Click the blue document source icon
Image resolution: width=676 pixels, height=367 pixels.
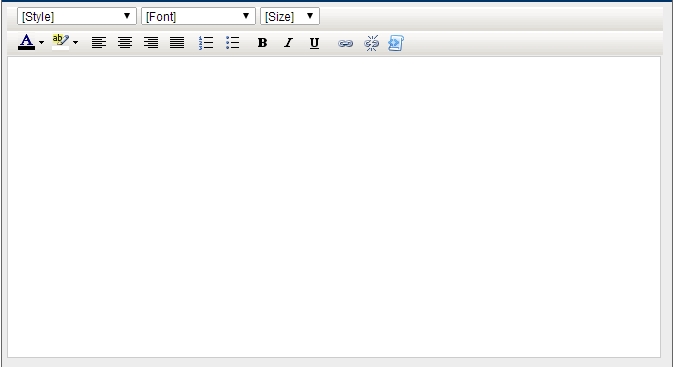tap(396, 43)
